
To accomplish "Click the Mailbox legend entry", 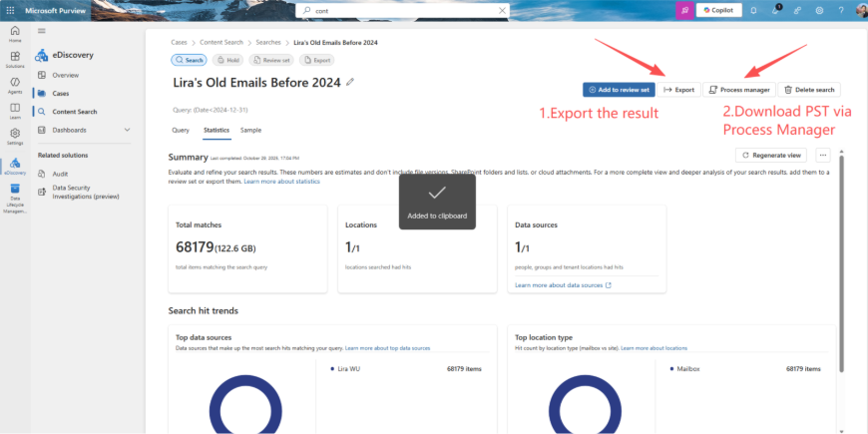I will pyautogui.click(x=684, y=369).
